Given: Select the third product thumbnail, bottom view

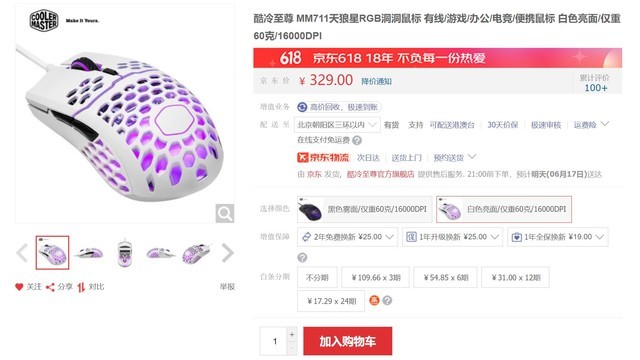Looking at the screenshot, I should coord(125,253).
